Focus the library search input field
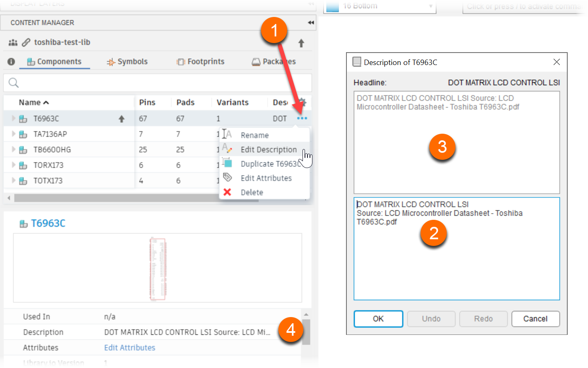The image size is (588, 368). click(x=157, y=83)
